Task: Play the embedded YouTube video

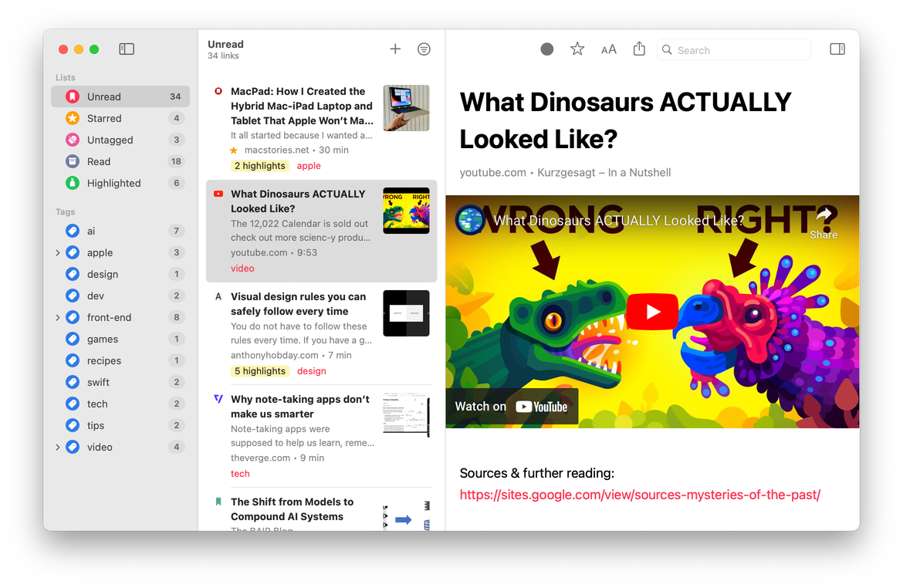Action: 652,312
